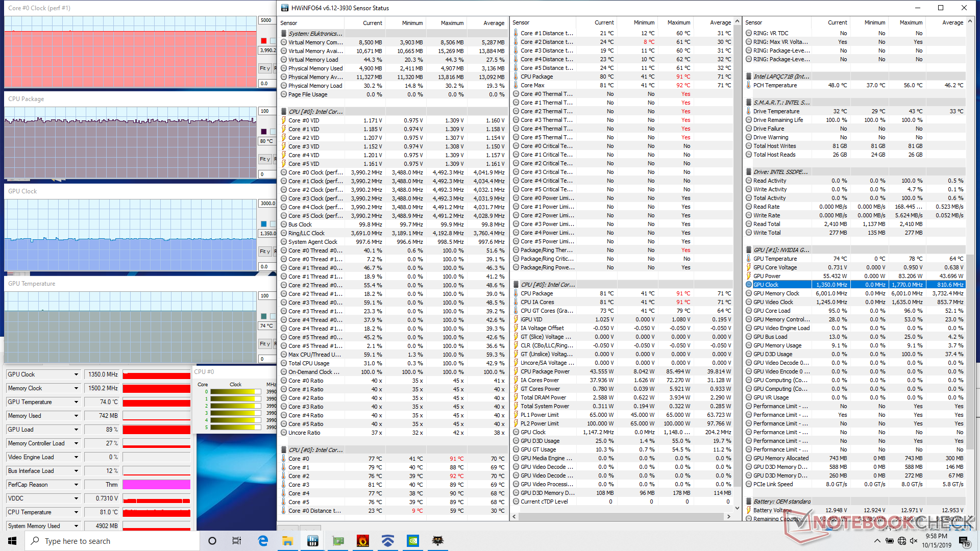Open HWiNFO64 from the taskbar

313,541
